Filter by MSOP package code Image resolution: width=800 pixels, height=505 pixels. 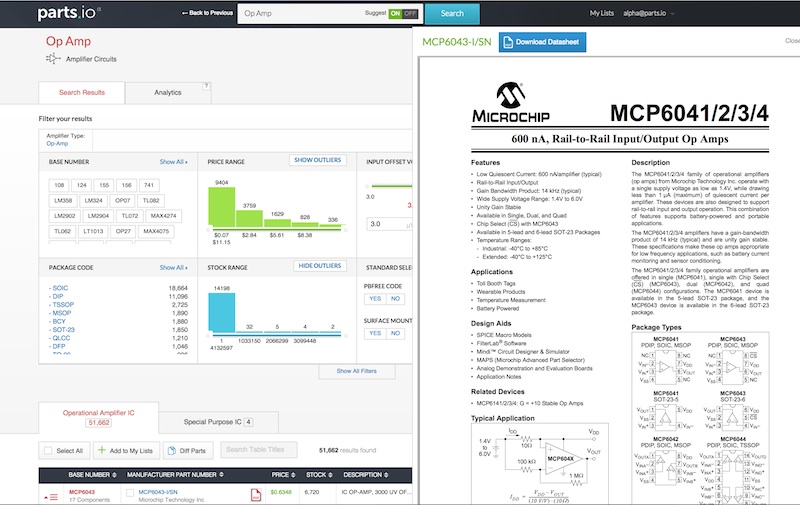click(x=61, y=313)
